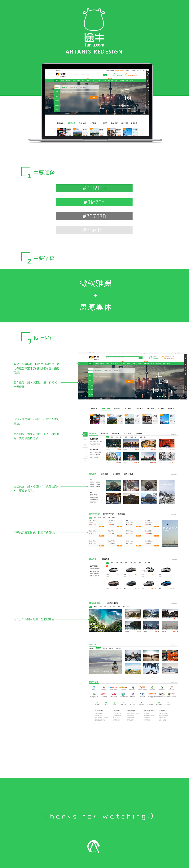The height and width of the screenshot is (868, 189).
Task: Switch to the 超级自由行 search panel tab
Action: [x=118, y=371]
